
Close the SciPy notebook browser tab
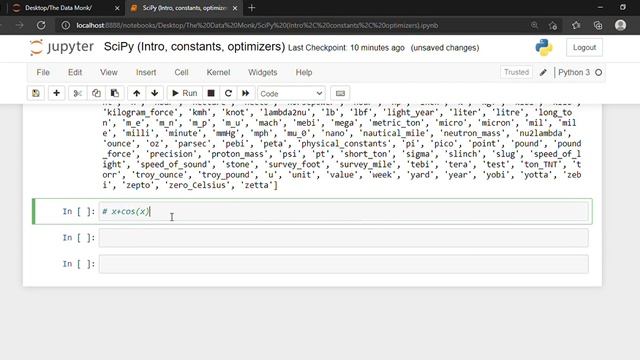tap(235, 8)
